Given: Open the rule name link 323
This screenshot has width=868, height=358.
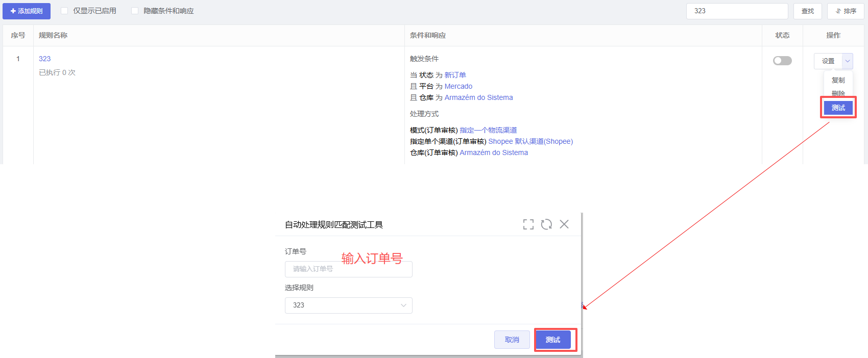Looking at the screenshot, I should tap(45, 59).
